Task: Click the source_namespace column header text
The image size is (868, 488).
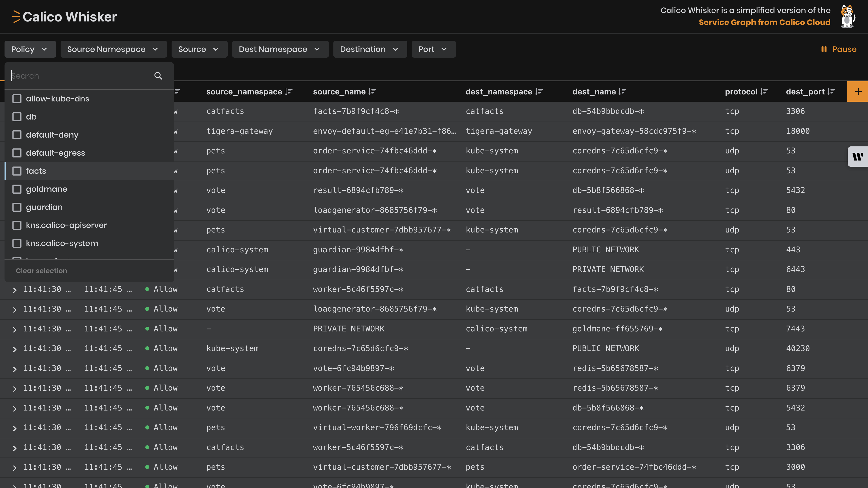Action: click(x=244, y=91)
